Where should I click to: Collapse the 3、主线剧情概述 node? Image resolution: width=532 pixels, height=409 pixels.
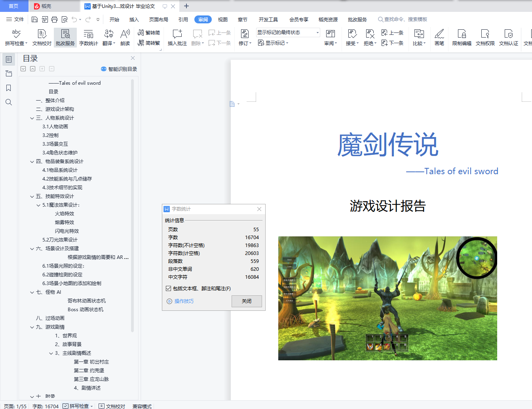pos(51,353)
